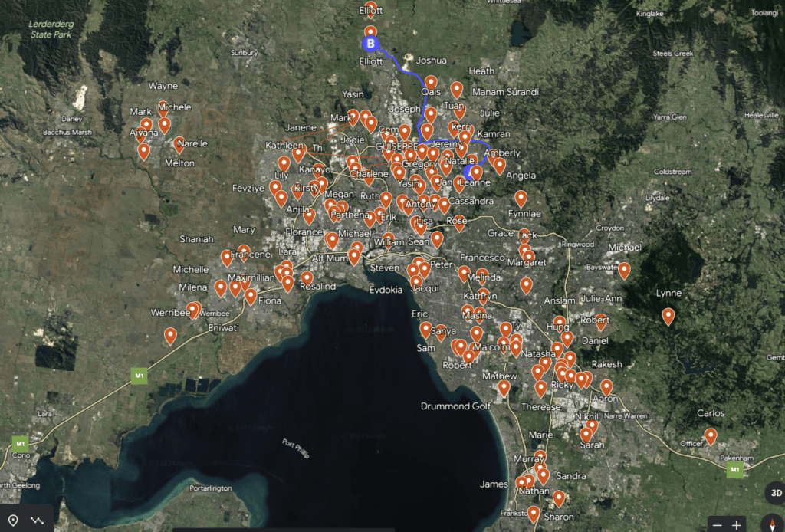Click the Add placemark pin tool
The width and height of the screenshot is (785, 532).
click(x=13, y=520)
